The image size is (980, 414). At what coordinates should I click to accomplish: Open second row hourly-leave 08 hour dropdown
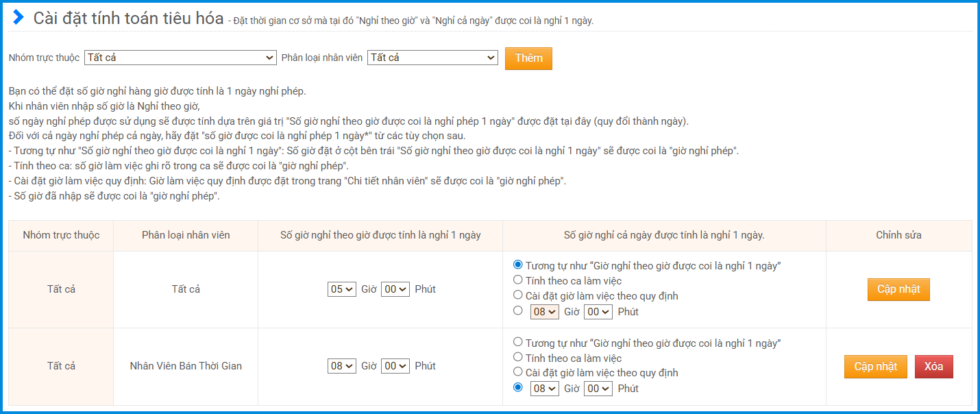(x=341, y=366)
